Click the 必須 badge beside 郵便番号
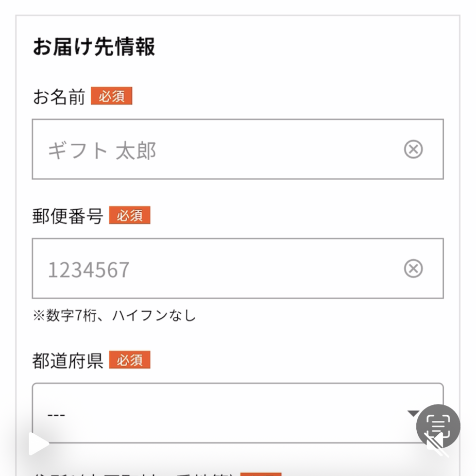The width and height of the screenshot is (476, 476). tap(129, 215)
